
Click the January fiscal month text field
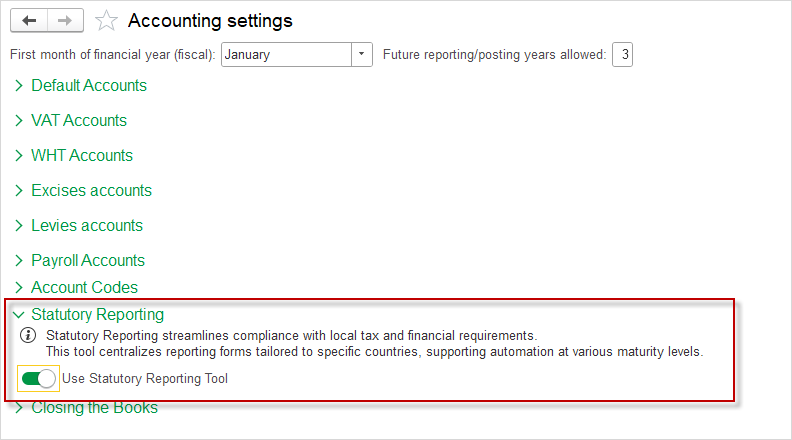point(285,55)
